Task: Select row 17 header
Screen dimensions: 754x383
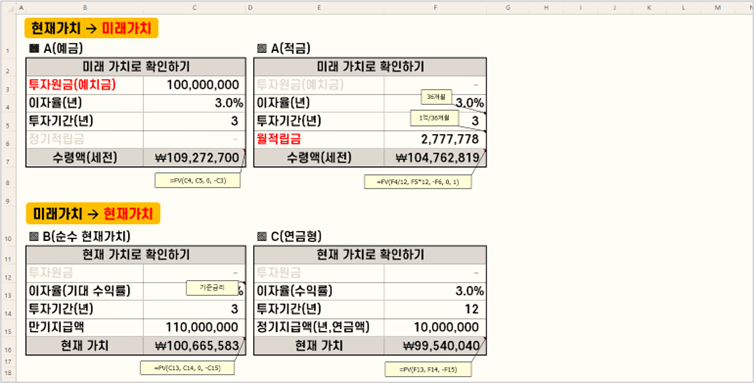Action: click(x=9, y=361)
